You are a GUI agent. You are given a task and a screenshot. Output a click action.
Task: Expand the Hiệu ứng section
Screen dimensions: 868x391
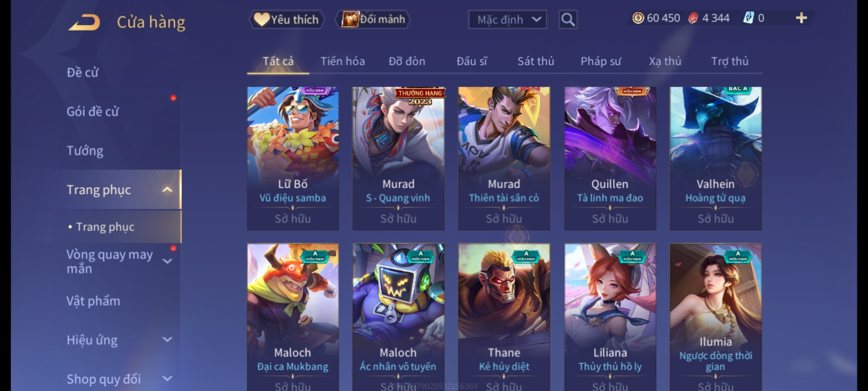[x=167, y=340]
